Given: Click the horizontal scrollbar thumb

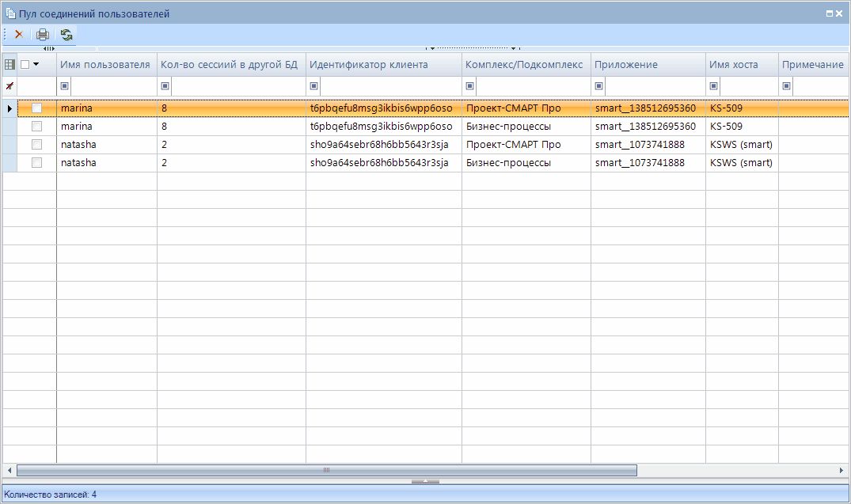Looking at the screenshot, I should pos(326,470).
